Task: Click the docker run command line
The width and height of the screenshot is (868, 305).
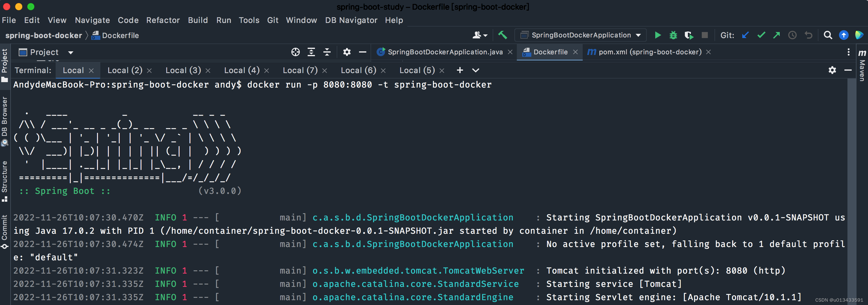Action: [x=252, y=85]
